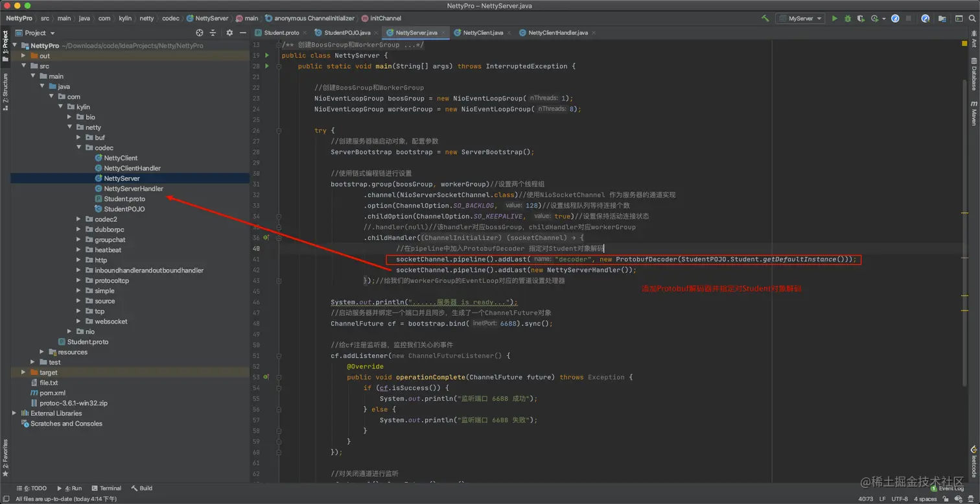Open the second blue gauge icon in toolbar
The width and height of the screenshot is (980, 504).
pos(925,18)
